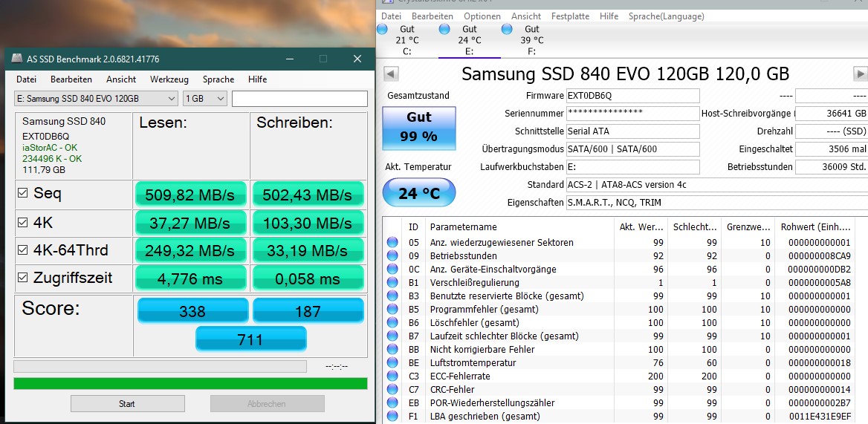Click the 4K read result 37,27 MB/s
Screen dimensions: 868x424
(190, 222)
